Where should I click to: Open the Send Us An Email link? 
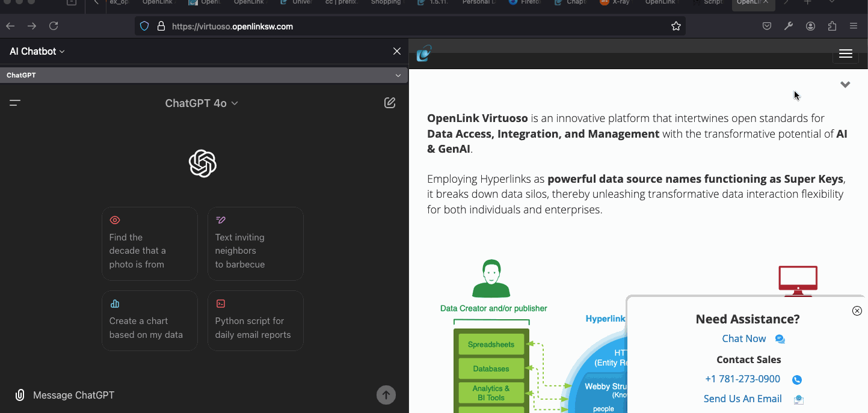[743, 399]
